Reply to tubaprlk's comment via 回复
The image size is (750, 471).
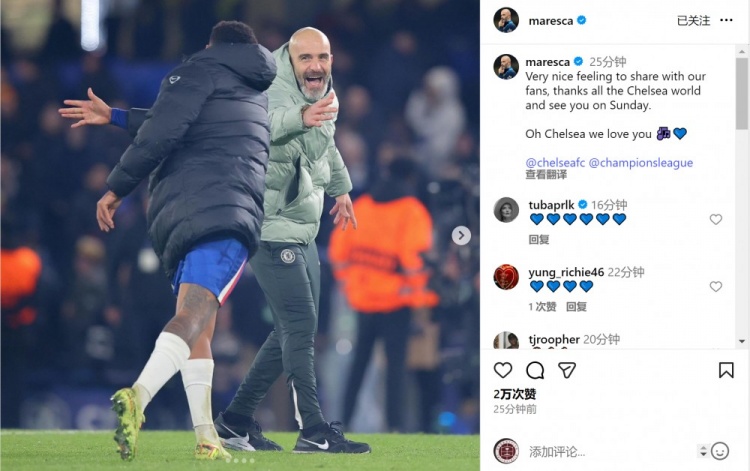539,240
